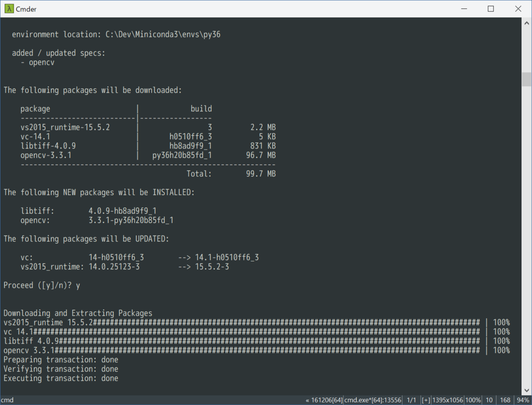Viewport: 532px width, 405px height.
Task: Click 'The following NEW packages will be INSTALLED:' line
Action: 99,192
